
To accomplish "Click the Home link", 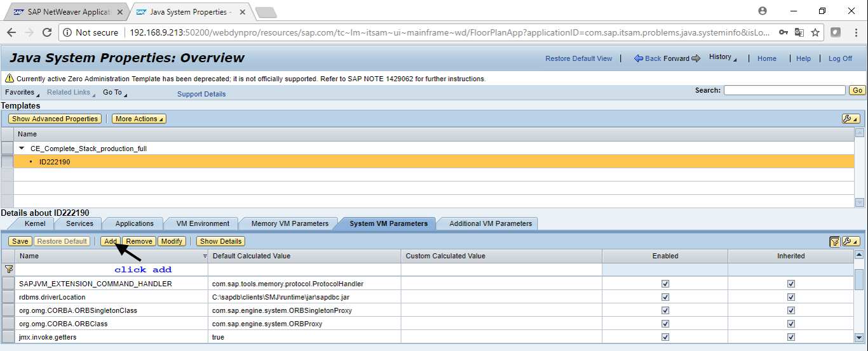I will tap(767, 58).
